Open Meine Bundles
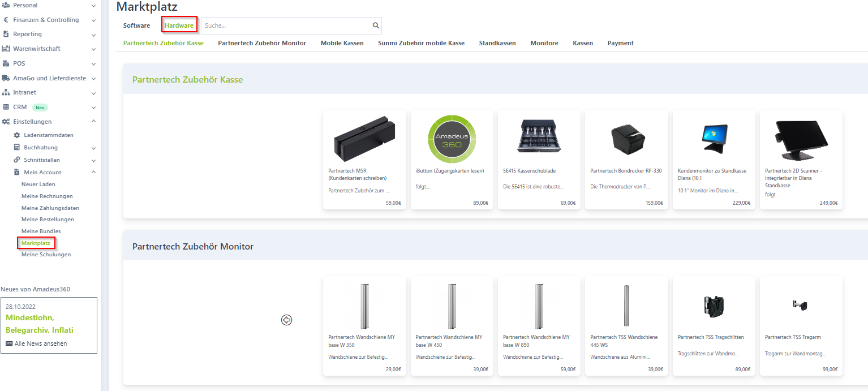This screenshot has width=868, height=391. (41, 231)
